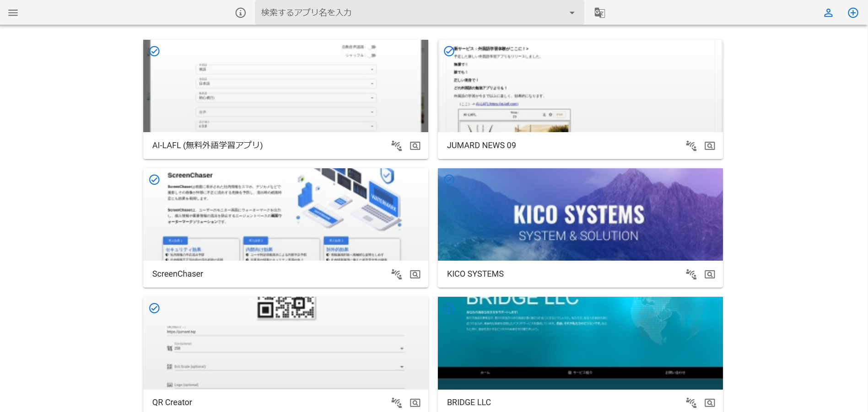Open the QR Creator thumbnail
The height and width of the screenshot is (412, 868).
[x=286, y=343]
